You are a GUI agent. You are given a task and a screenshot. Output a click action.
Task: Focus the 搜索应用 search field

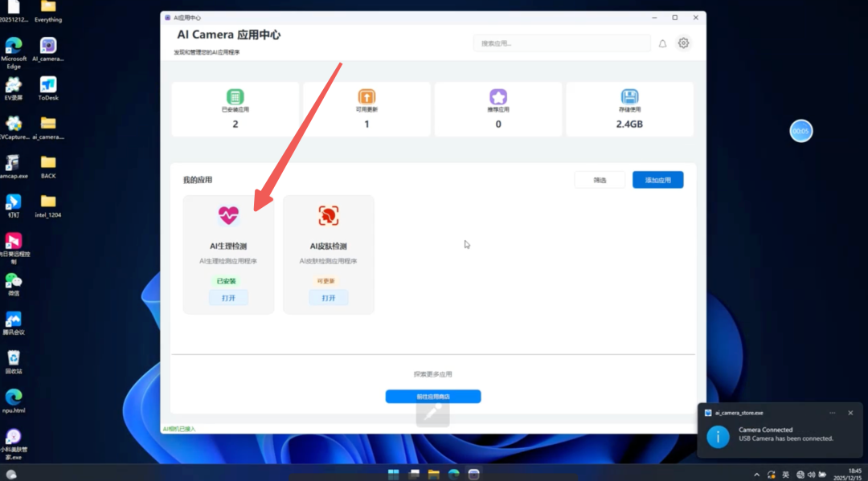[x=562, y=43]
